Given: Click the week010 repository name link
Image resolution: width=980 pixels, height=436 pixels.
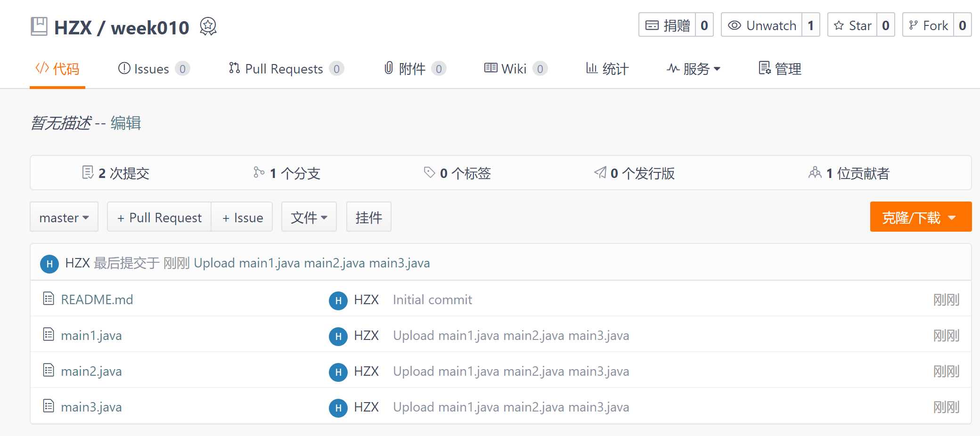Looking at the screenshot, I should tap(150, 28).
